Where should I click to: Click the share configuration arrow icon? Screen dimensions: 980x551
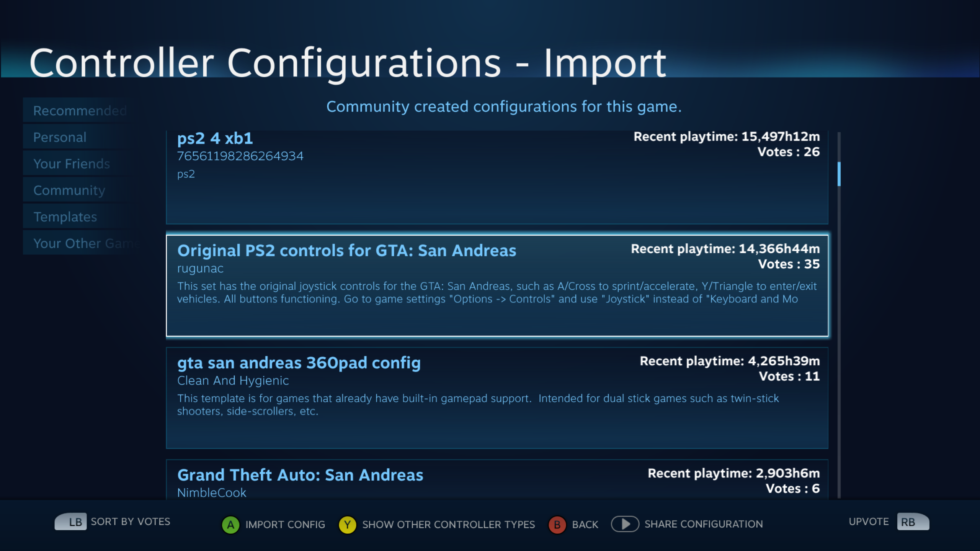(x=625, y=524)
